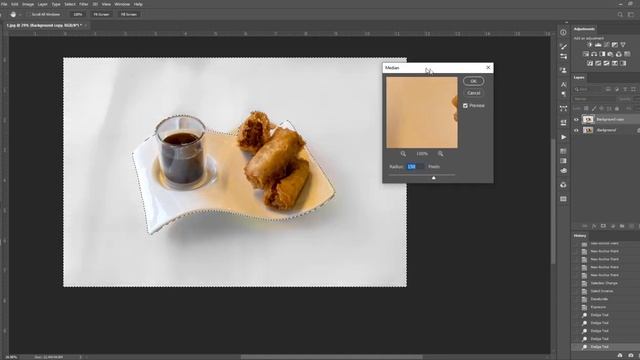Open the layer blend mode dropdown
This screenshot has width=640, height=360.
coord(594,99)
